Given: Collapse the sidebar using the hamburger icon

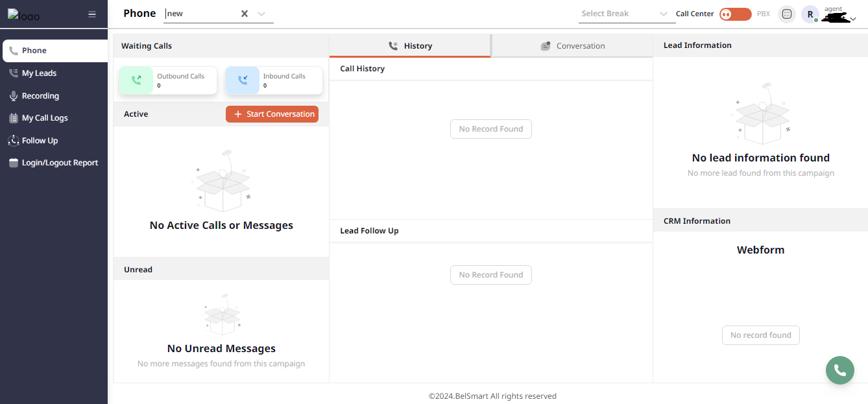Looking at the screenshot, I should coord(91,14).
